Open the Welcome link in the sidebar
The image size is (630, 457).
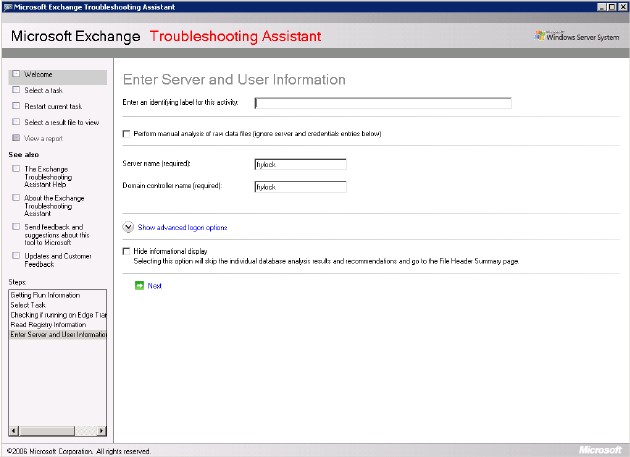[x=38, y=74]
